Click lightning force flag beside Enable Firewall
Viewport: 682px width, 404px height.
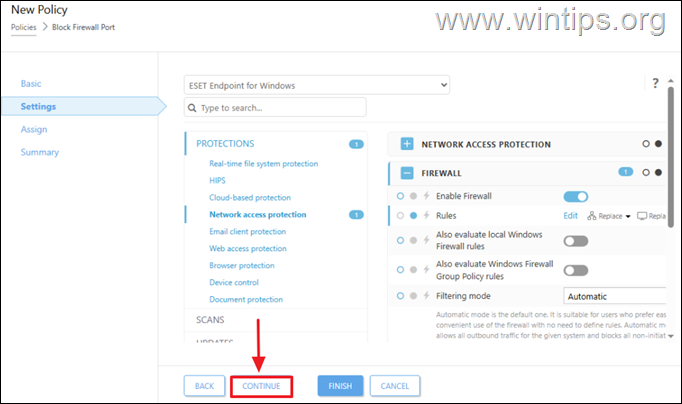tap(427, 196)
